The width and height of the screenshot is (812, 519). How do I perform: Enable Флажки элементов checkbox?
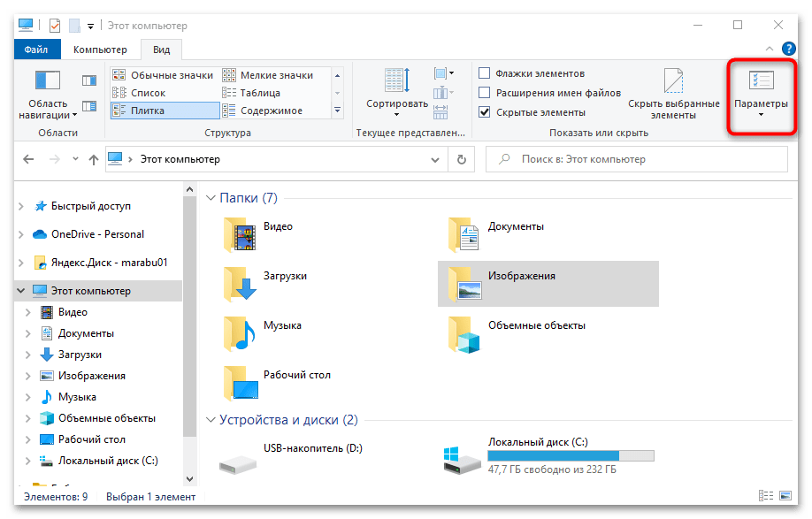pos(484,73)
